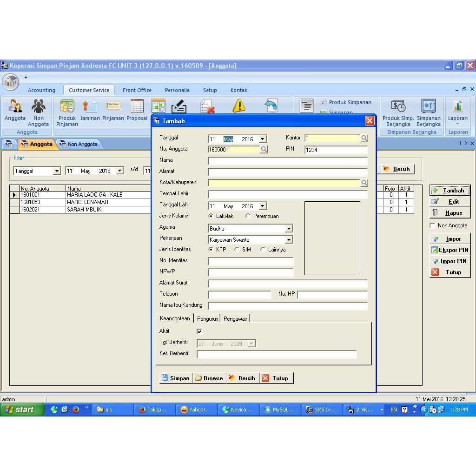Switch to the Setup ribbon tab
Viewport: 476px width, 476px height.
(x=210, y=90)
